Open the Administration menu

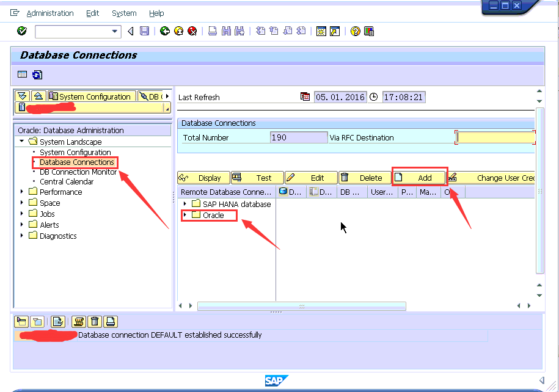pos(50,13)
